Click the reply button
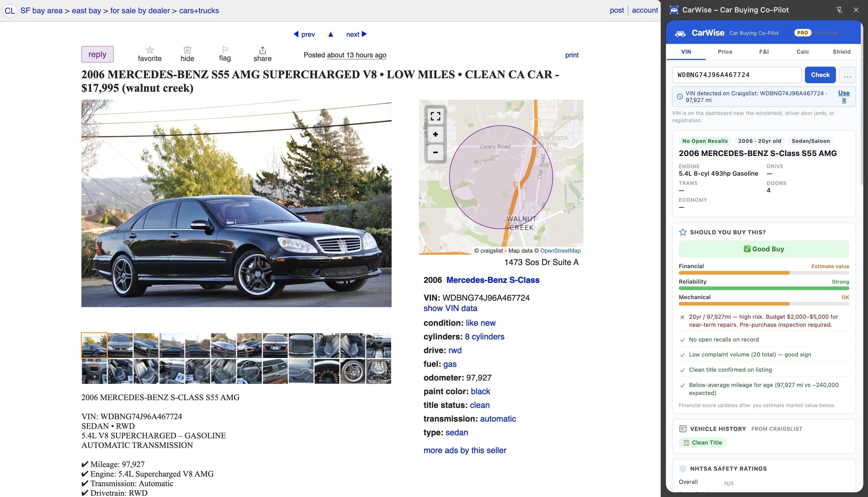The height and width of the screenshot is (497, 868). click(97, 54)
